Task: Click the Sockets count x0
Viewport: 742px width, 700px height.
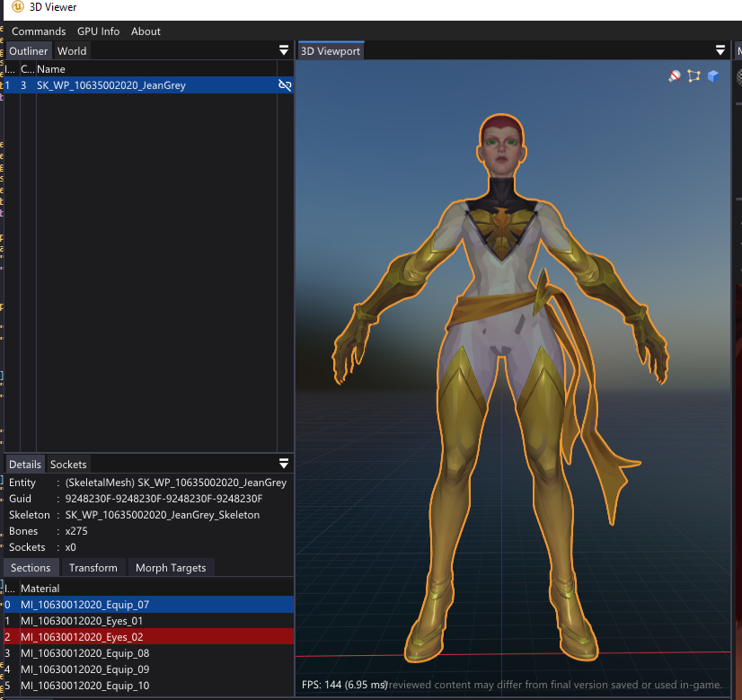Action: 70,546
